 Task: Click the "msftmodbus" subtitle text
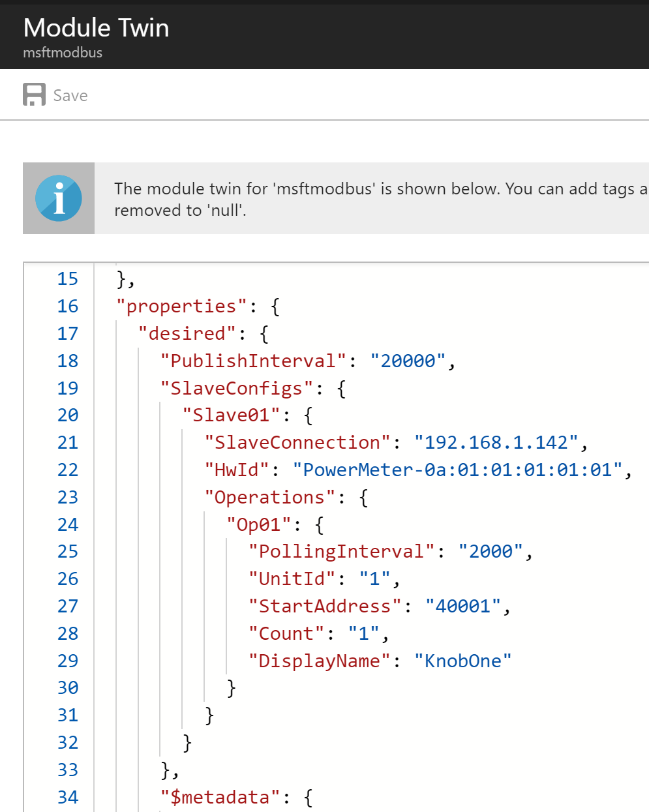tap(63, 53)
